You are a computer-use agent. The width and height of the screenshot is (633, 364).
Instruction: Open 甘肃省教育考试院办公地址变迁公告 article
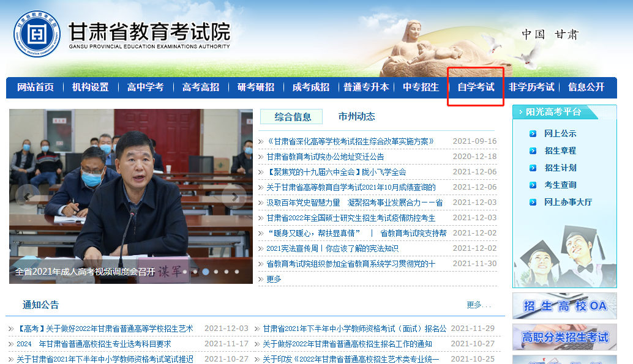coord(326,157)
